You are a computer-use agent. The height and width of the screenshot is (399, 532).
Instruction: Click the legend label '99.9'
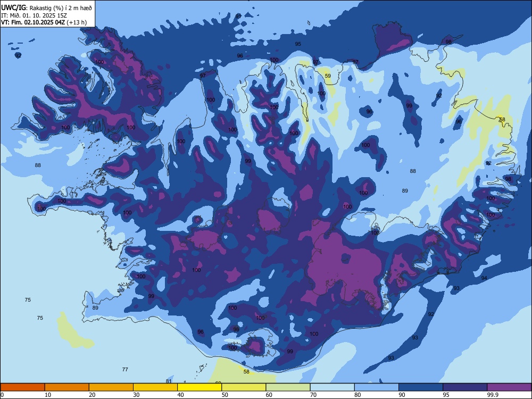tap(492, 395)
